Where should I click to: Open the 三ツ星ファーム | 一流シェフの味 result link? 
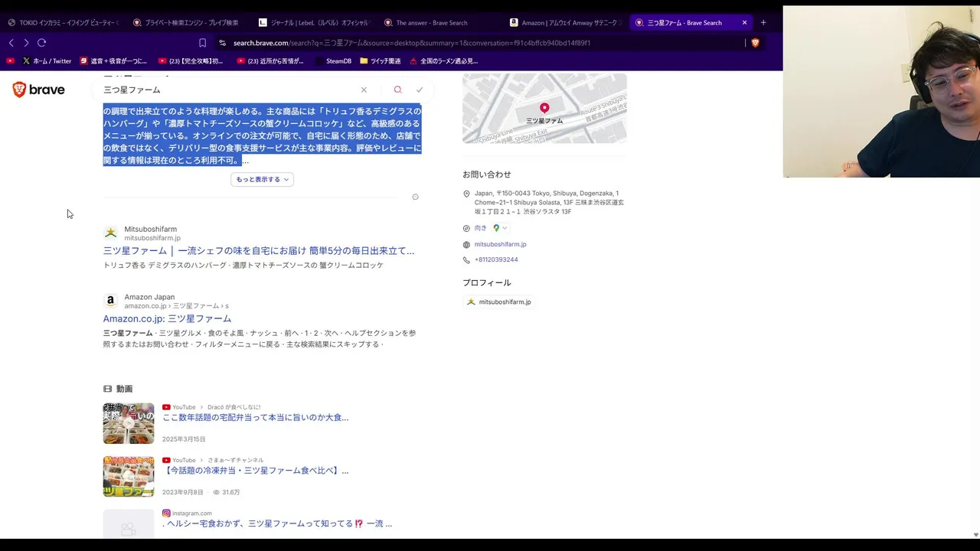click(x=259, y=250)
